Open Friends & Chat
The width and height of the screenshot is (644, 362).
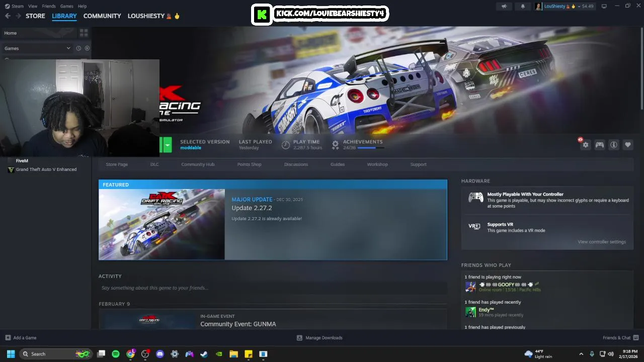pyautogui.click(x=621, y=338)
